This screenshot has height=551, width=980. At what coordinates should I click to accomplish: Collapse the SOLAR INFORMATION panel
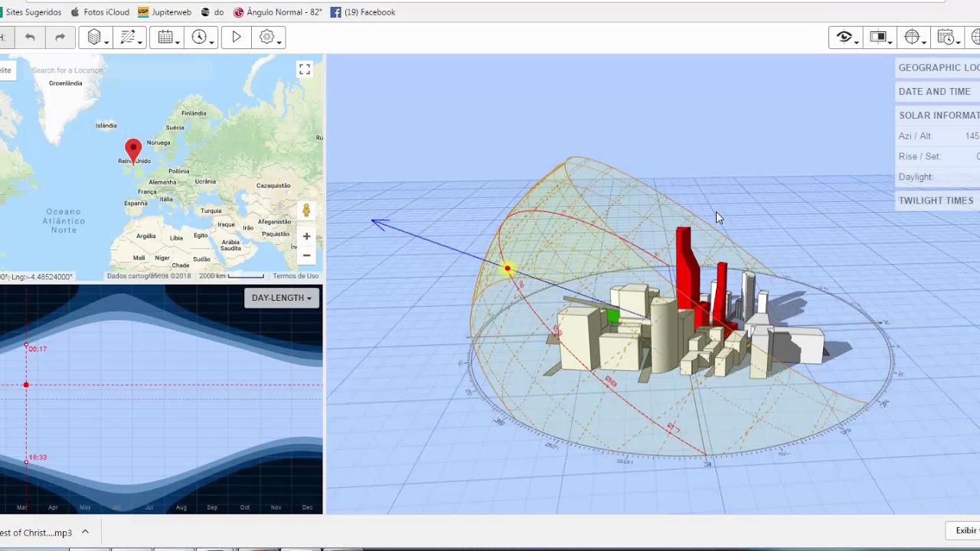(x=938, y=115)
